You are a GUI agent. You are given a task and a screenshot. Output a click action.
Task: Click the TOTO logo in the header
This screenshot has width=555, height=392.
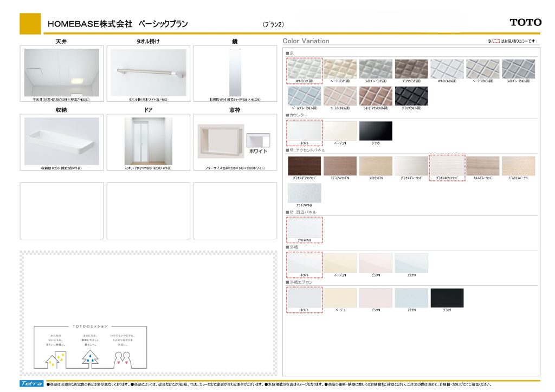tap(525, 22)
